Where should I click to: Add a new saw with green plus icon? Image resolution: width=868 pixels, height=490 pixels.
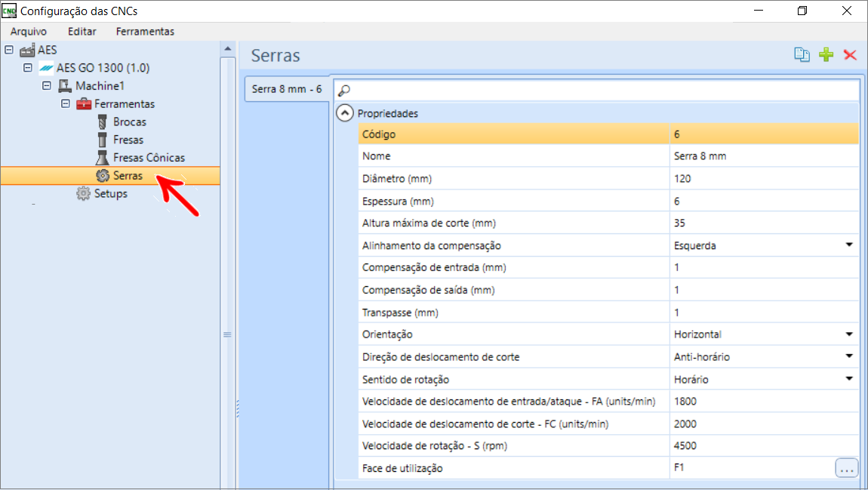pos(826,54)
